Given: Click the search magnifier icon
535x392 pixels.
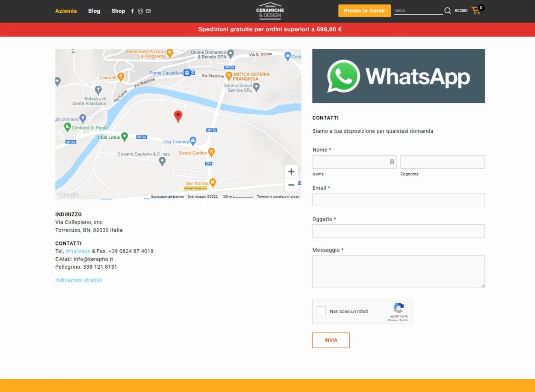Looking at the screenshot, I should [x=447, y=11].
